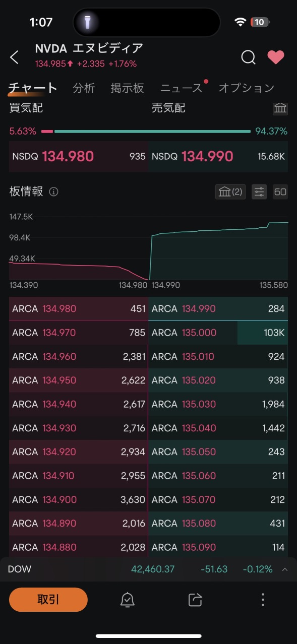This screenshot has height=644, width=297.
Task: Tap the DOW change -0.12%
Action: (x=258, y=569)
